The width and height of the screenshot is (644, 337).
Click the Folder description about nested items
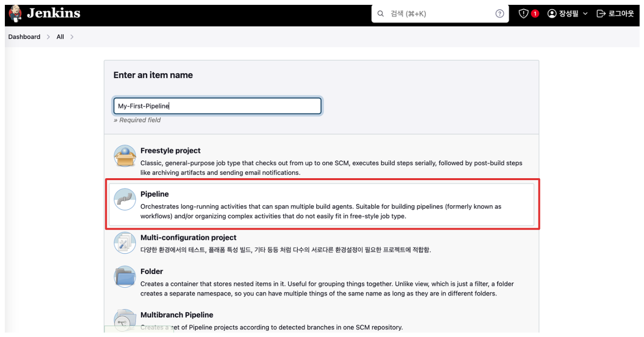[x=327, y=289]
